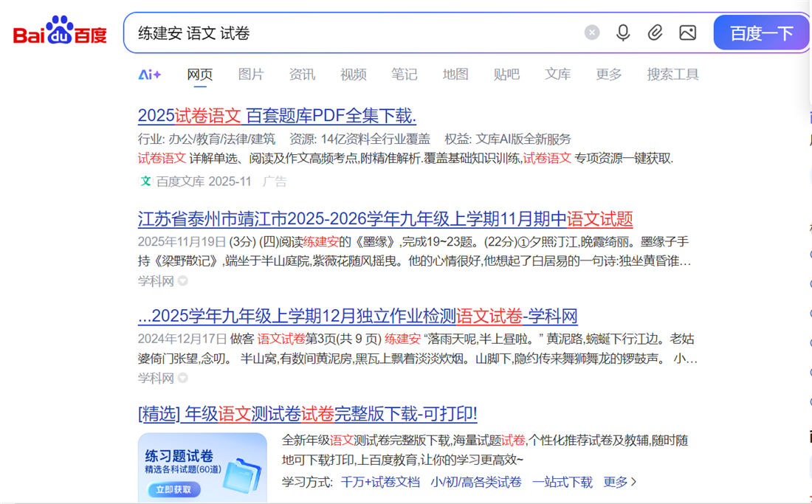Clear the search box using the X icon
The image size is (812, 504).
pos(592,32)
